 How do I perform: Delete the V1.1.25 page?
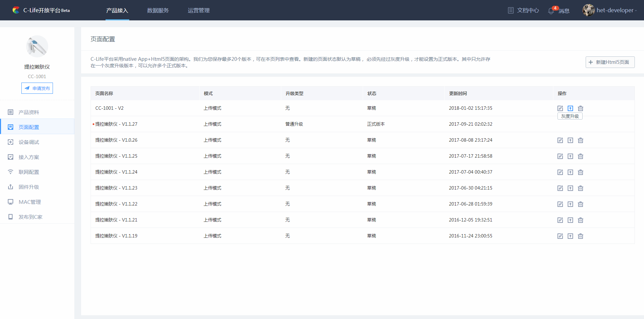tap(581, 156)
